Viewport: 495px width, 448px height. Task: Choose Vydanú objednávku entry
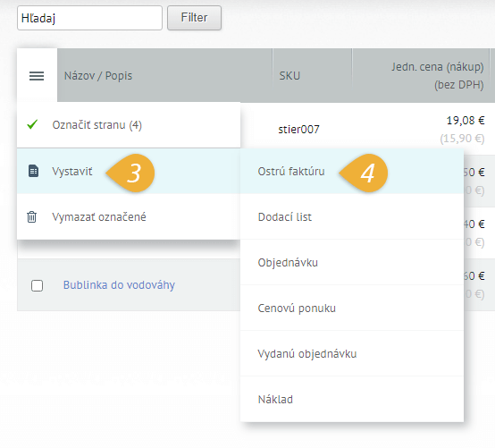352,353
